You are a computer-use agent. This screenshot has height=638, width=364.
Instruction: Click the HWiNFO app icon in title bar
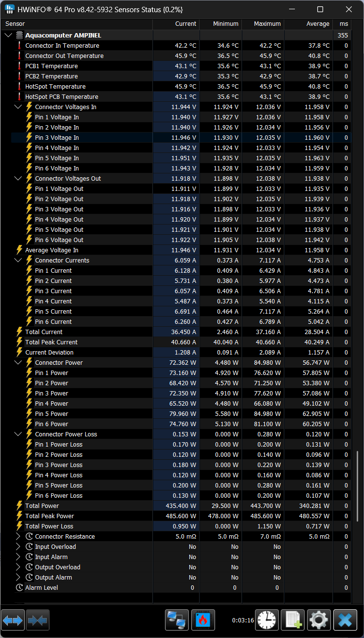click(9, 9)
